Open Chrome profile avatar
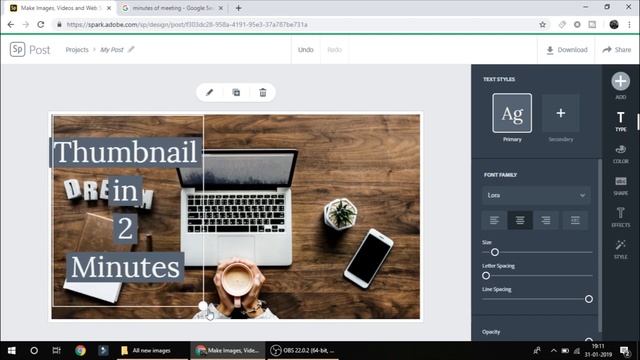The width and height of the screenshot is (640, 360). pyautogui.click(x=614, y=24)
